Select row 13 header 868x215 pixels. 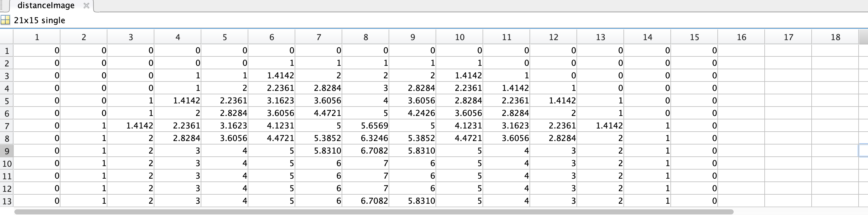coord(7,201)
